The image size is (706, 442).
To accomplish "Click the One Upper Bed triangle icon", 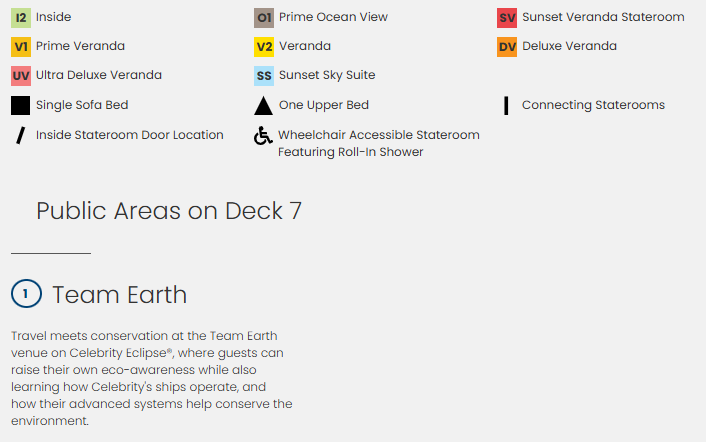I will tap(264, 105).
